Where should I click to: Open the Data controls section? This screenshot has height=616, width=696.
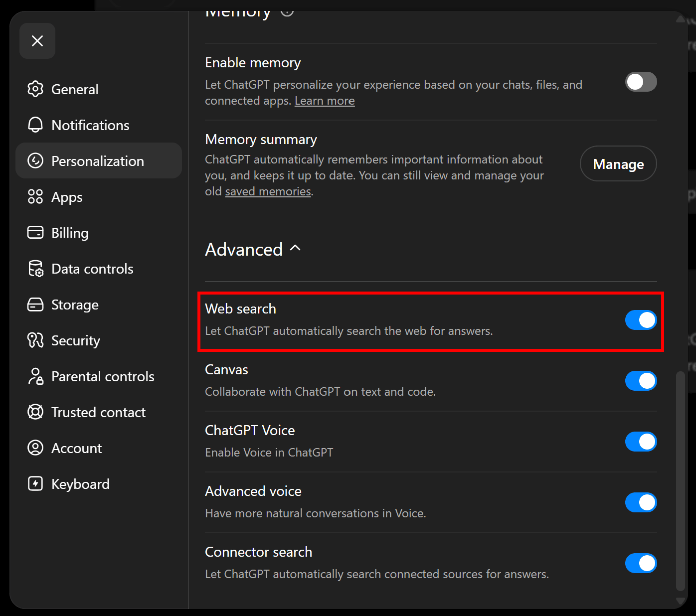tap(99, 268)
